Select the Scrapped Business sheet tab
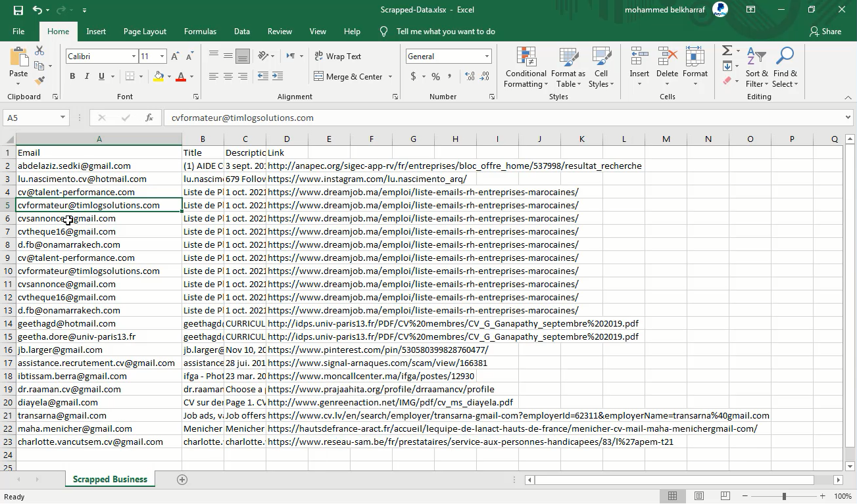 [110, 480]
